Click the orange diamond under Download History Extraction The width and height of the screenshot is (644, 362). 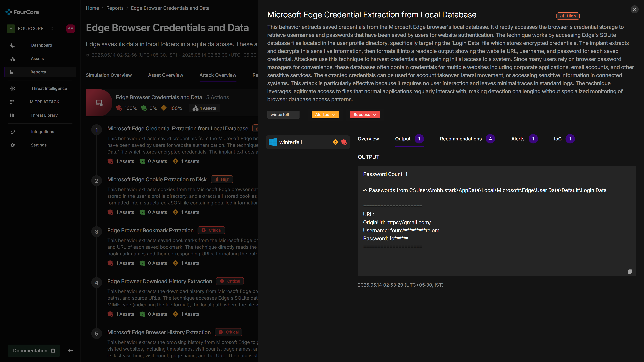175,314
